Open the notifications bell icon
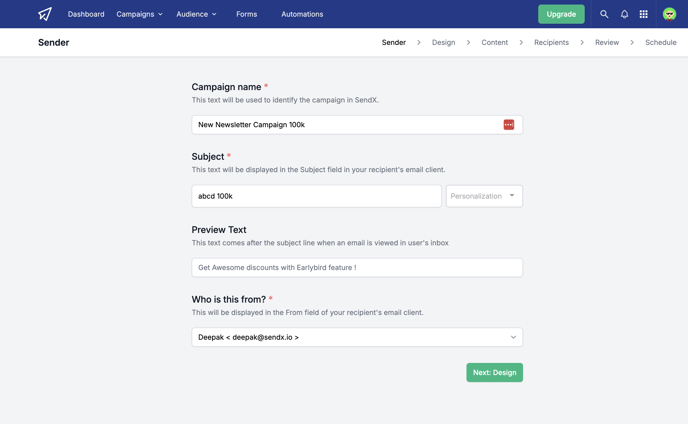 click(624, 14)
